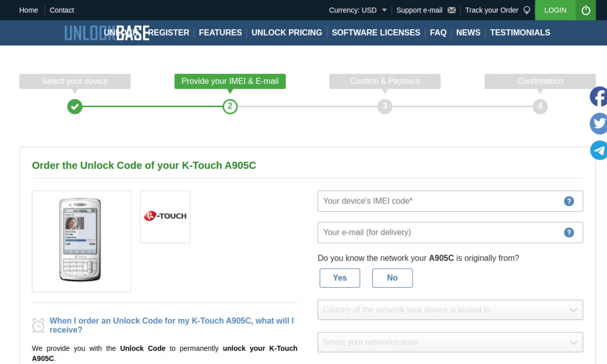Open the FEATURES menu item

220,33
